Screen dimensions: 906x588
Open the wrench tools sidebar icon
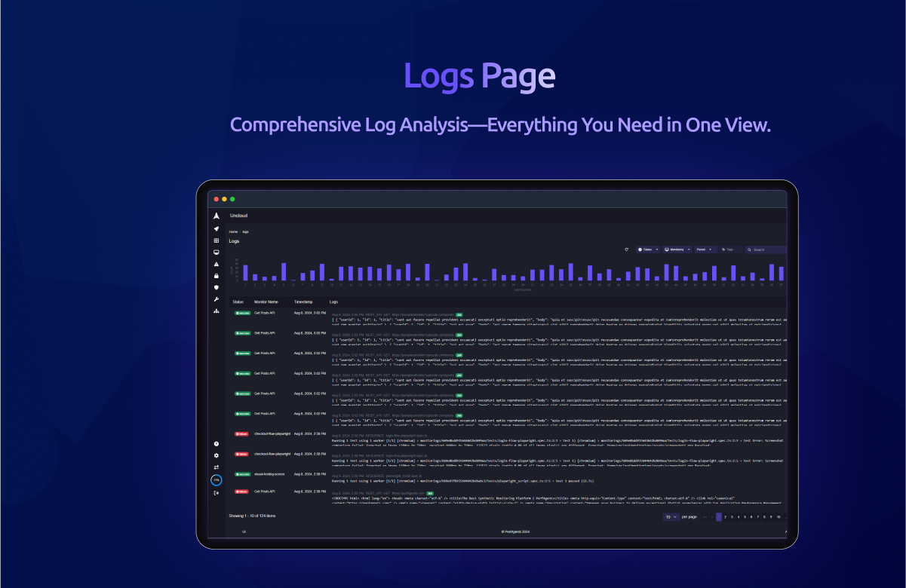pos(217,299)
